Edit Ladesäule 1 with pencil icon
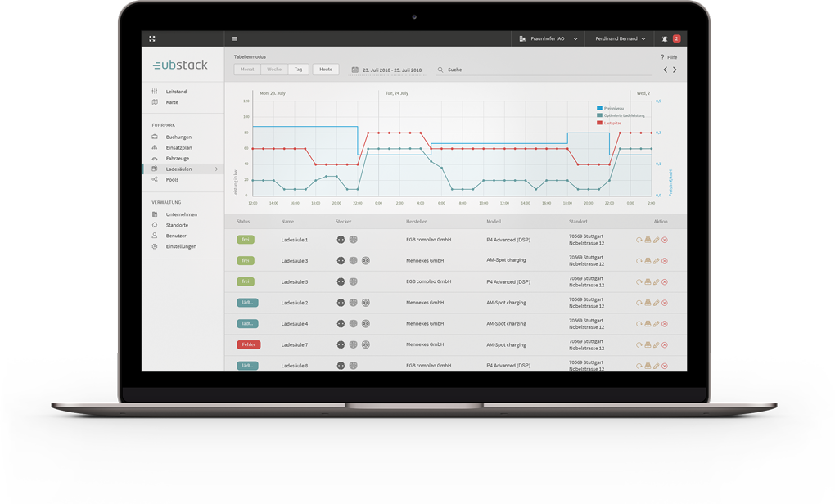 656,240
